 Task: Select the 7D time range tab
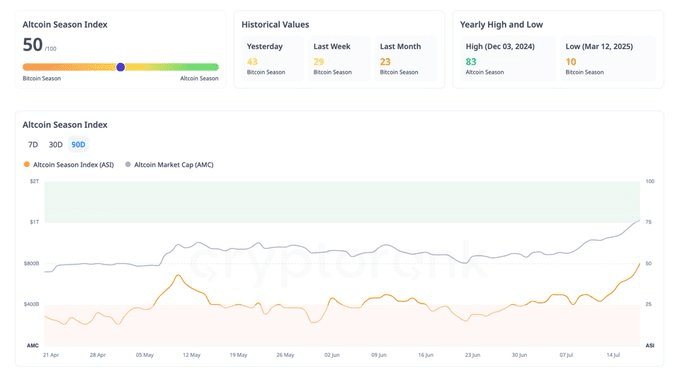click(33, 145)
